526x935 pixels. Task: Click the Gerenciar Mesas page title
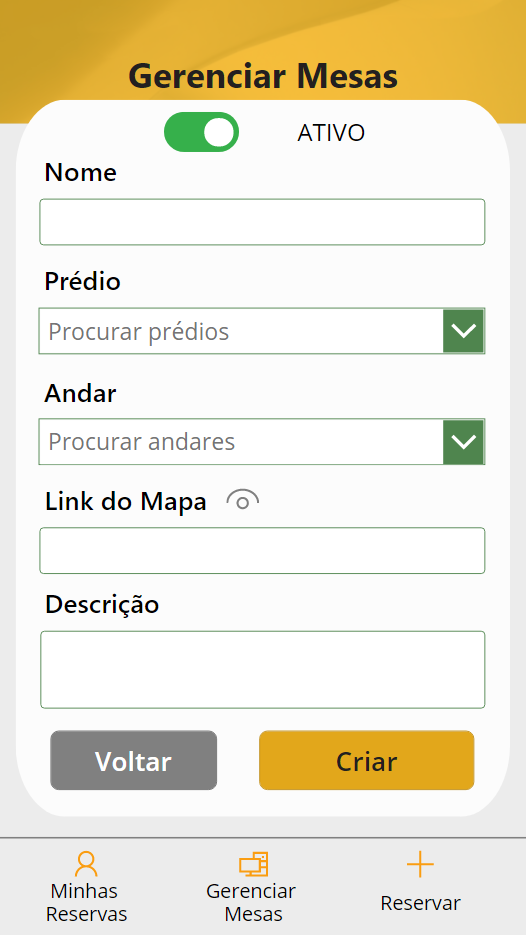pyautogui.click(x=263, y=76)
